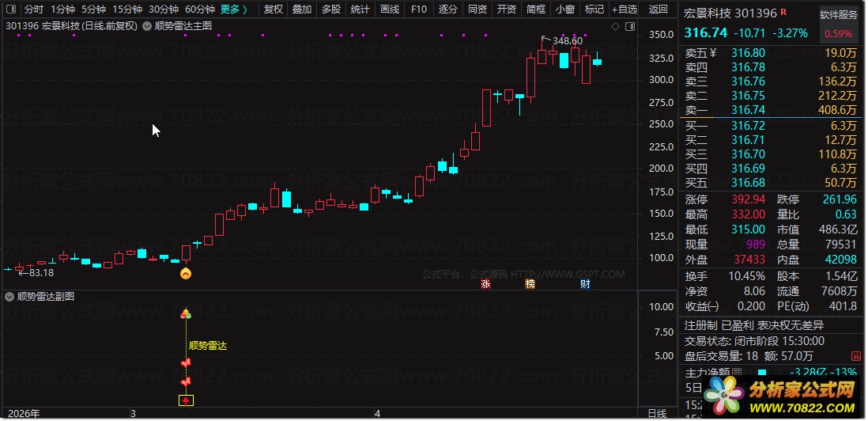
Task: Switch to the 分时 chart tab
Action: click(34, 9)
